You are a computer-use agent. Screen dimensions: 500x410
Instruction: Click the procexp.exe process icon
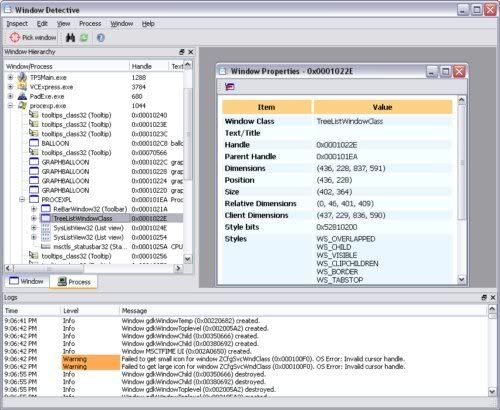coord(22,106)
